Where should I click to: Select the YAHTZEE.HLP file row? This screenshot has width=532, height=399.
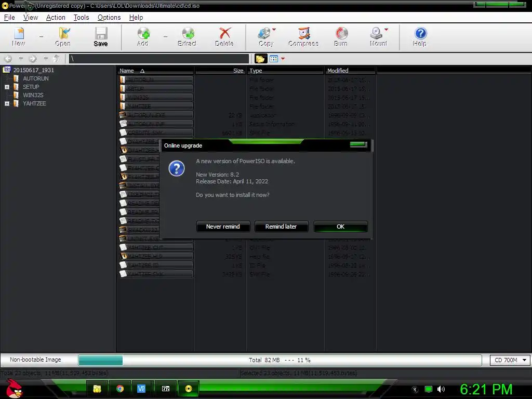(x=156, y=256)
